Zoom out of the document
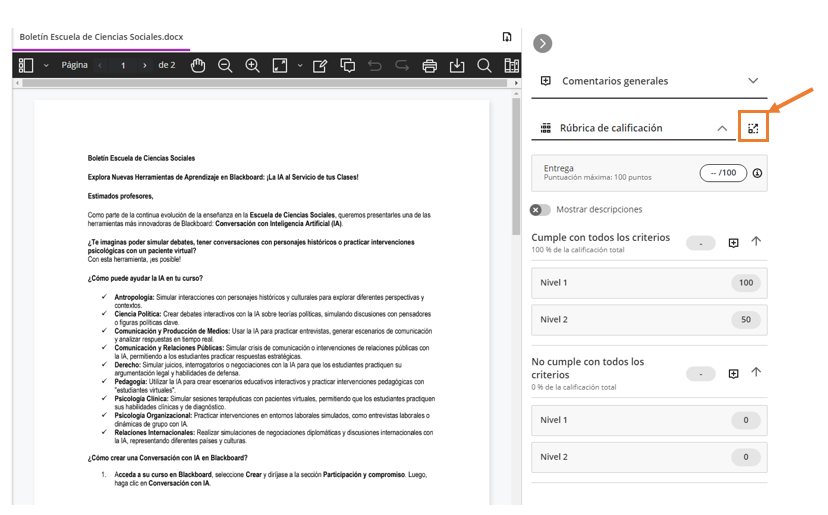The image size is (828, 515). coord(225,65)
